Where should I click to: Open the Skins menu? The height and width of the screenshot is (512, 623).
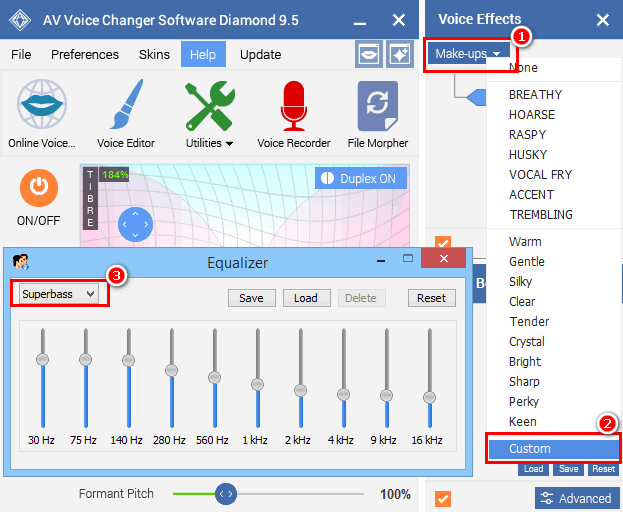(x=154, y=54)
